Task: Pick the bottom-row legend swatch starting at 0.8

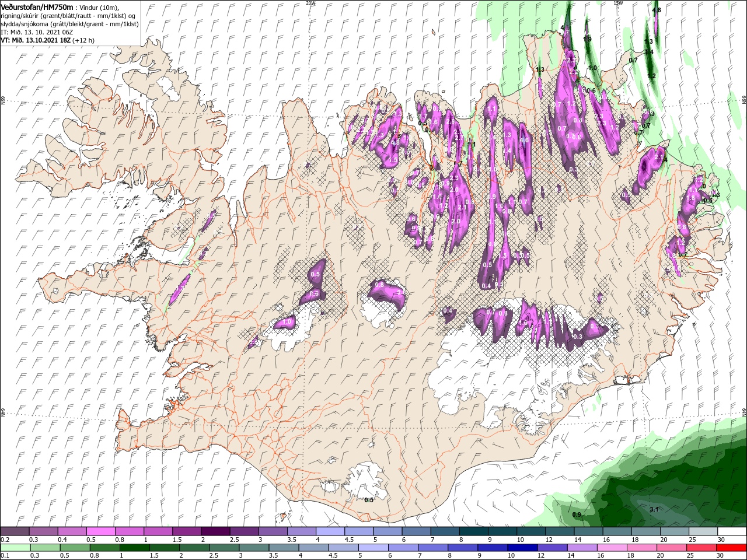Action: [104, 548]
